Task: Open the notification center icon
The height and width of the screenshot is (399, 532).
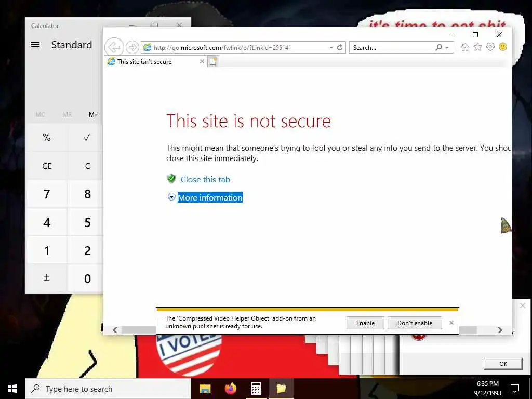Action: (515, 389)
